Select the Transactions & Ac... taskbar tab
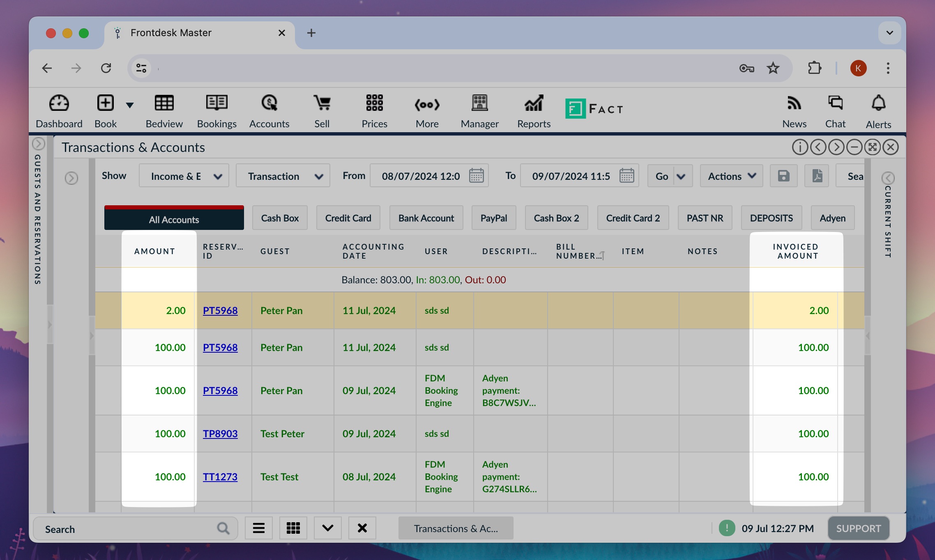The image size is (935, 560). [456, 528]
